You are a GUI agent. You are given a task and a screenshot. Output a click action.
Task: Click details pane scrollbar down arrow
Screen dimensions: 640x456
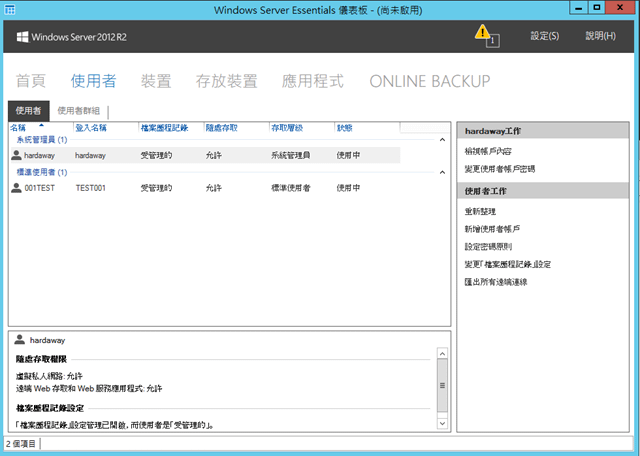442,423
